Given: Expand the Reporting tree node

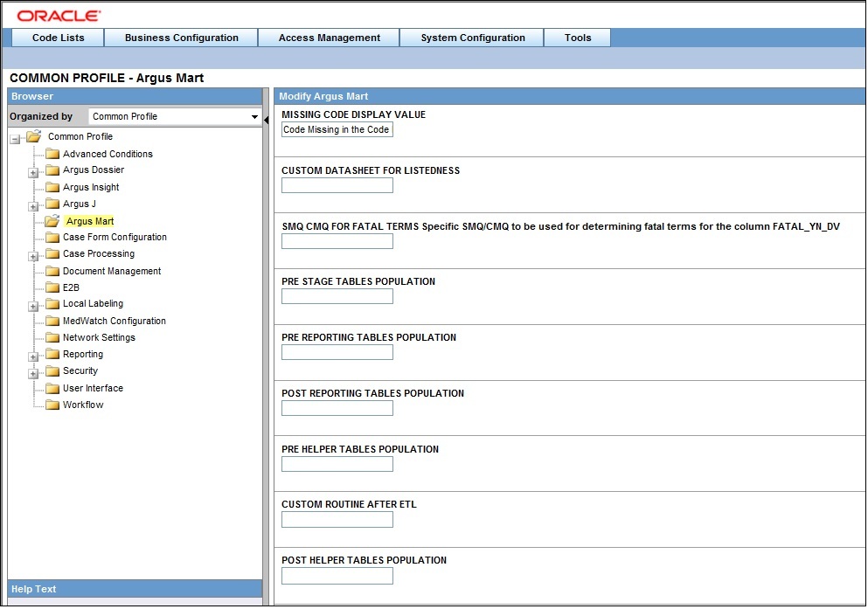Looking at the screenshot, I should click(x=33, y=357).
